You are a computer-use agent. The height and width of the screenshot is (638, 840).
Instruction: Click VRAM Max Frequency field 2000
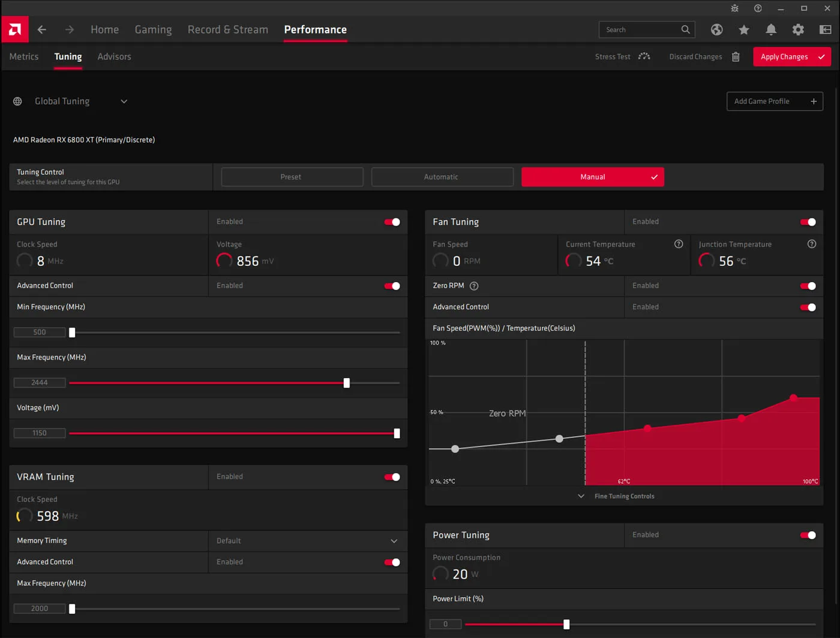click(40, 609)
